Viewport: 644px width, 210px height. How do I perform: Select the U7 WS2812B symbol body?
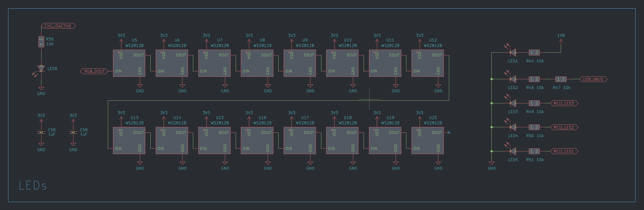point(214,63)
